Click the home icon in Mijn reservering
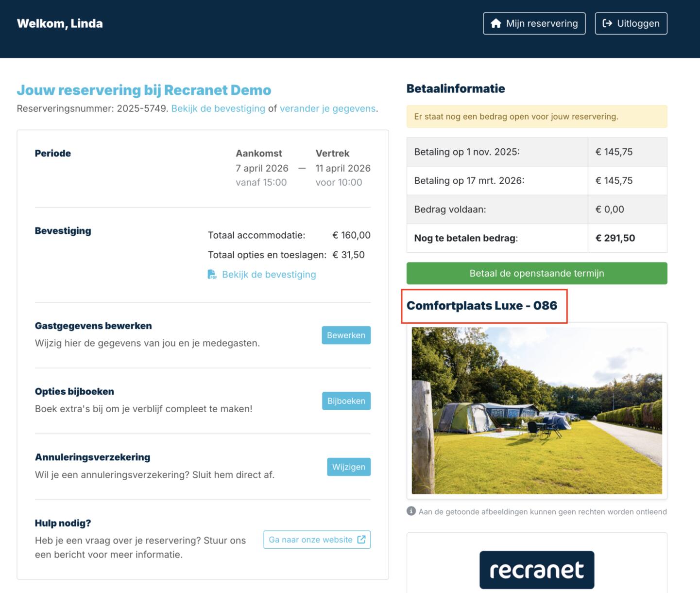This screenshot has height=593, width=700. 495,23
